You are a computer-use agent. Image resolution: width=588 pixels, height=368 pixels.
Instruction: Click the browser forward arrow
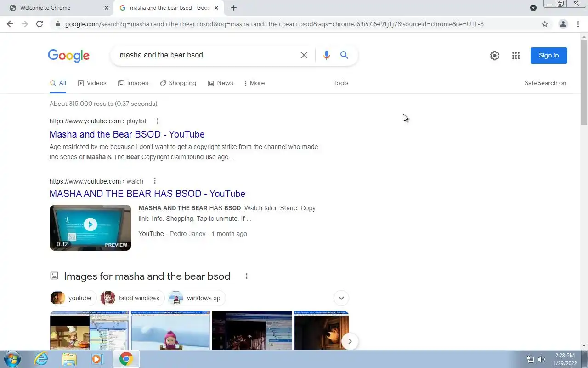25,24
